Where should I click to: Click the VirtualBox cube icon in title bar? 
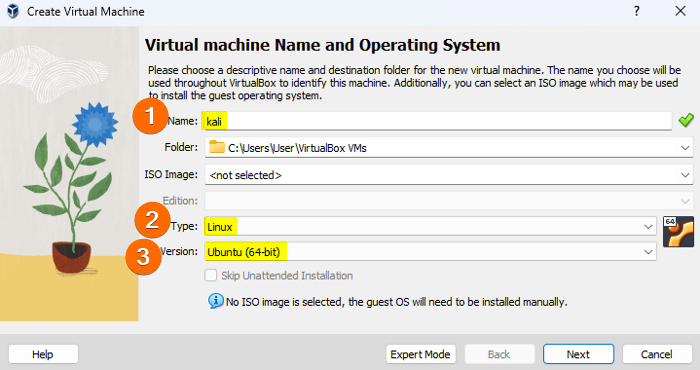click(x=13, y=11)
